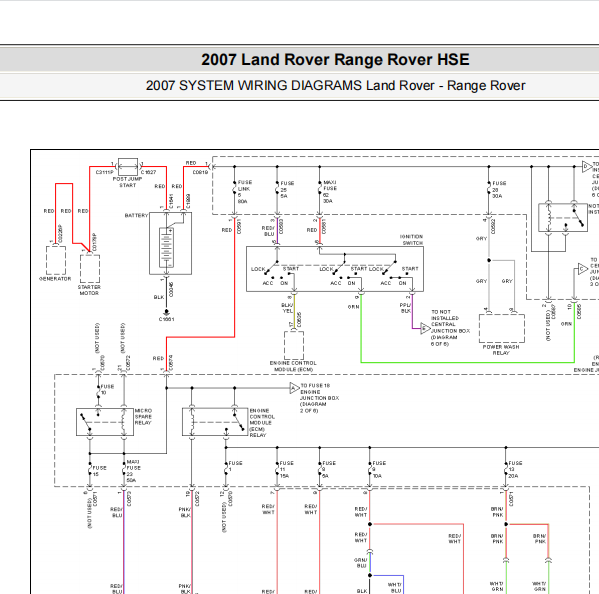The width and height of the screenshot is (599, 594).
Task: Click the MICRO SPARE RELAY schematic box
Action: pyautogui.click(x=105, y=422)
